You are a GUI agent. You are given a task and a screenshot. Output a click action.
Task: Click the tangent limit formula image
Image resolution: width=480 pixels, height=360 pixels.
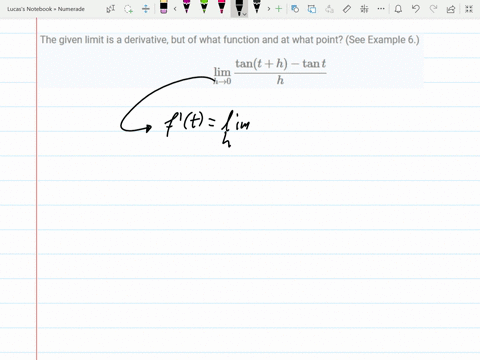pos(270,72)
